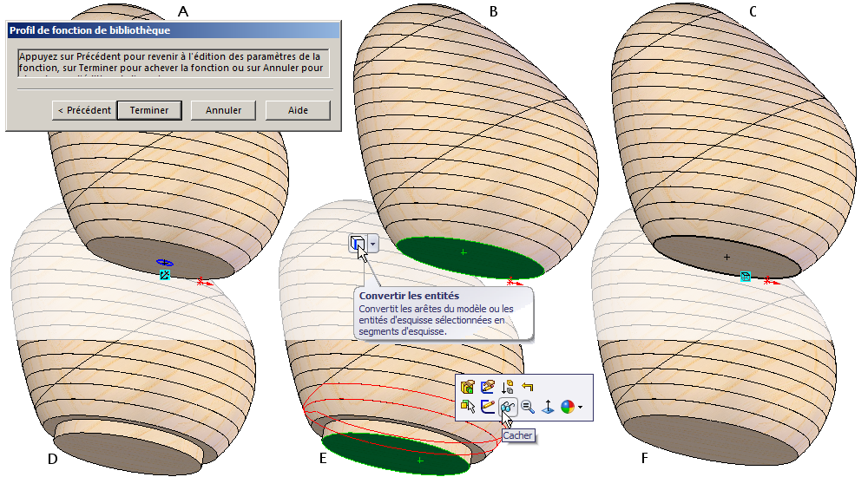Screen dimensions: 868x477
Task: Click the down-arrow component icon in context toolbar
Action: pos(508,387)
